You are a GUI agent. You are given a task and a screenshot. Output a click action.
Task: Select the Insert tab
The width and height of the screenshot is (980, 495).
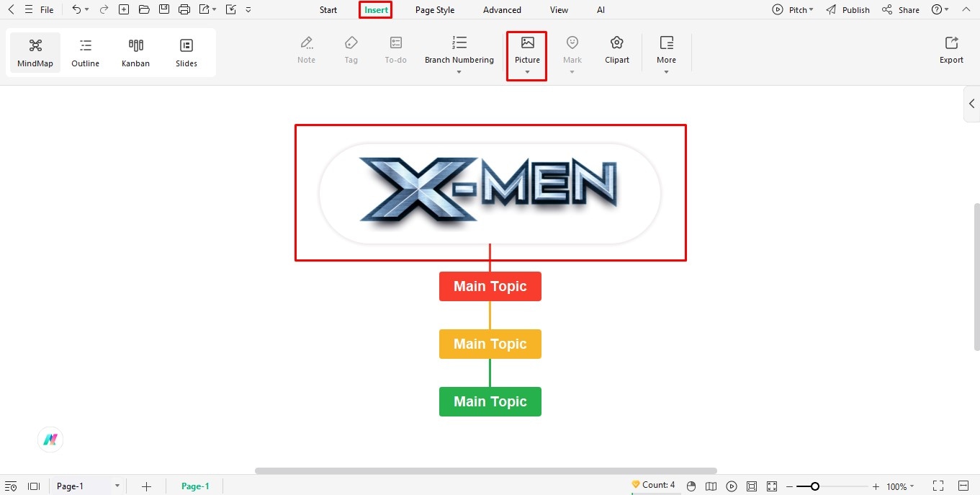click(x=376, y=10)
